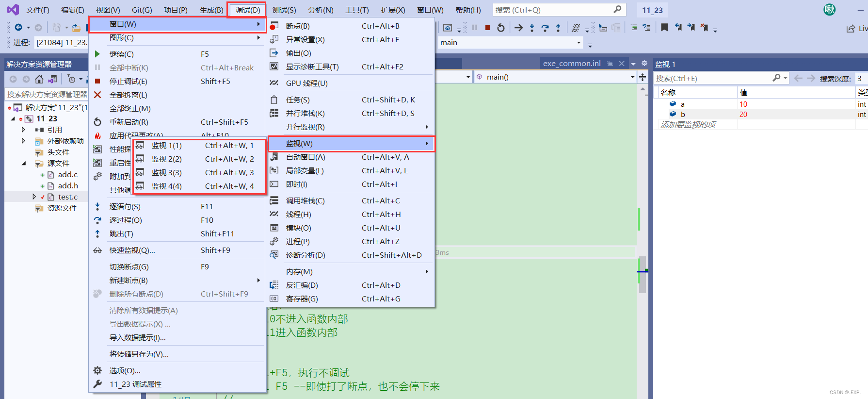Open the editor tab overflow dropdown
The width and height of the screenshot is (868, 399).
point(633,64)
